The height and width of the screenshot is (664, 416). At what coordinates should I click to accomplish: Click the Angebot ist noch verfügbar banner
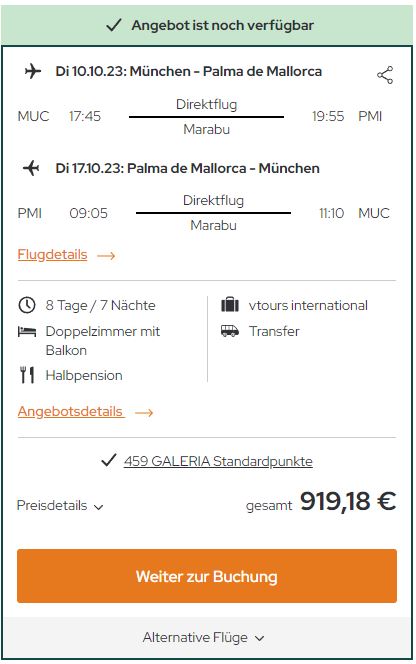[207, 25]
